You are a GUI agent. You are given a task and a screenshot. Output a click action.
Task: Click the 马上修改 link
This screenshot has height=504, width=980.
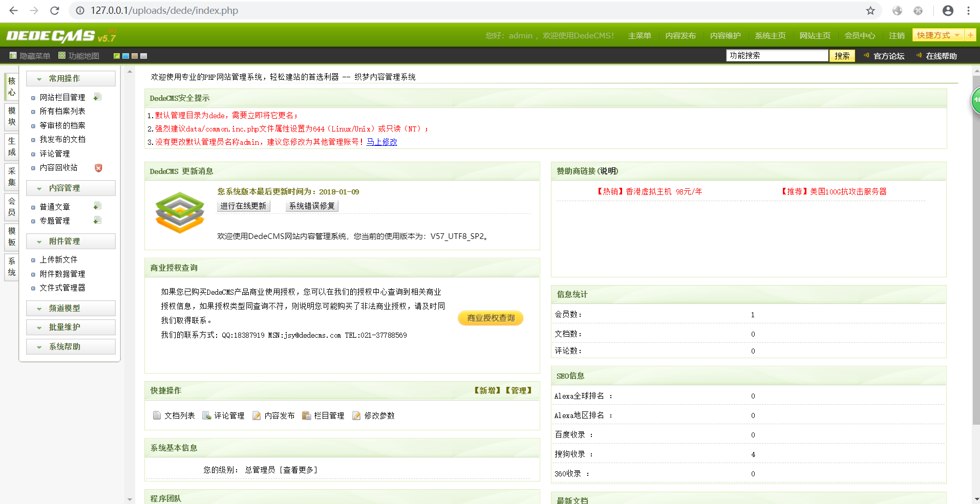tap(382, 142)
